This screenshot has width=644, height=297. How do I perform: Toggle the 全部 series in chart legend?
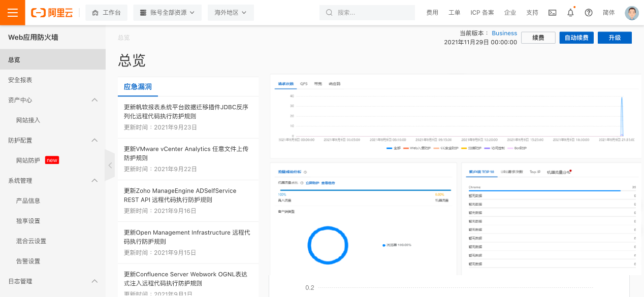[394, 148]
